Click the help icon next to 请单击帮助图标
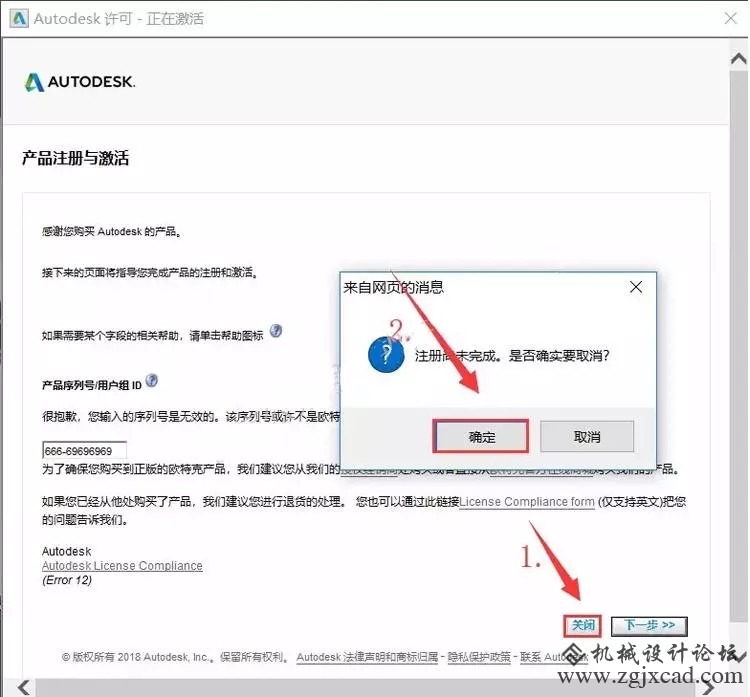This screenshot has height=697, width=750. [x=276, y=331]
